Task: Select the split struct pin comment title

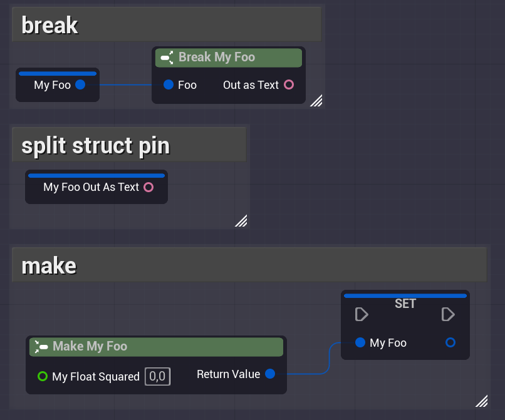Action: [129, 145]
